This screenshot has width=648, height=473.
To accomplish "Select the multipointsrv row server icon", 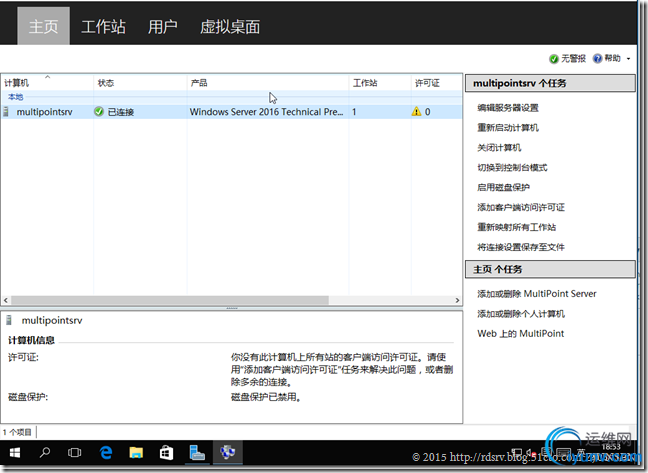I will tap(6, 112).
